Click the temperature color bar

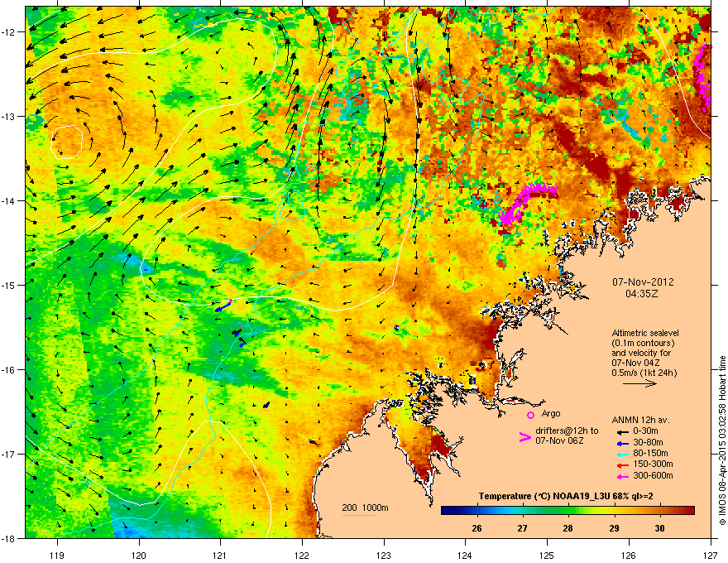(568, 511)
